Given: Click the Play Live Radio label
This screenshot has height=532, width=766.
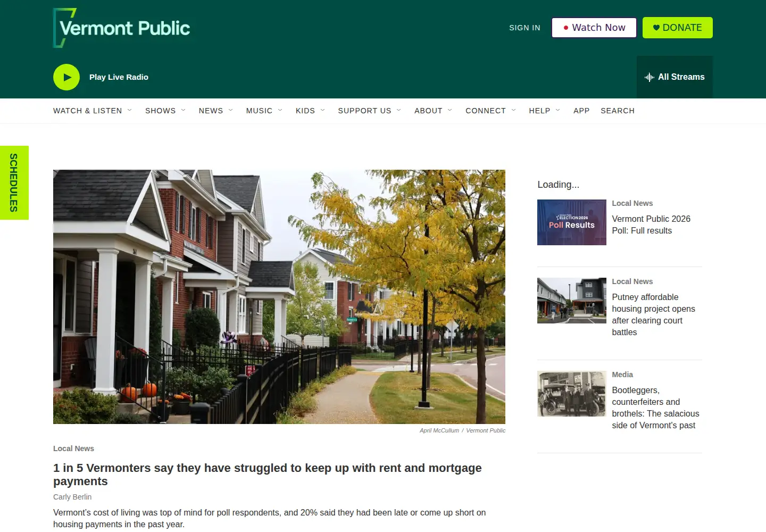Looking at the screenshot, I should click(x=119, y=77).
